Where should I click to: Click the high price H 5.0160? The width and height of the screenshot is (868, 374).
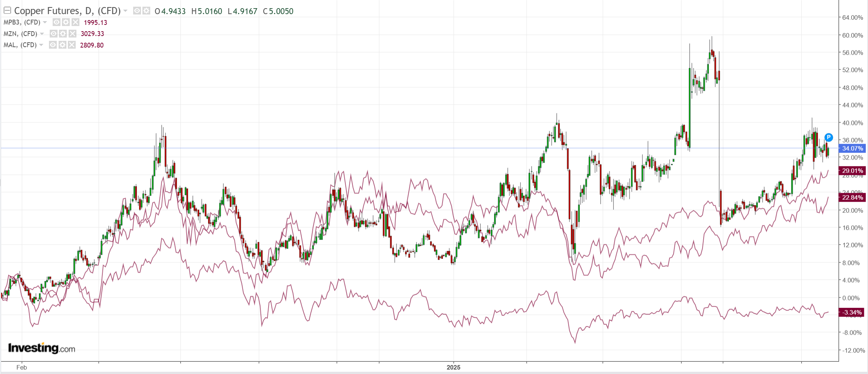point(207,11)
